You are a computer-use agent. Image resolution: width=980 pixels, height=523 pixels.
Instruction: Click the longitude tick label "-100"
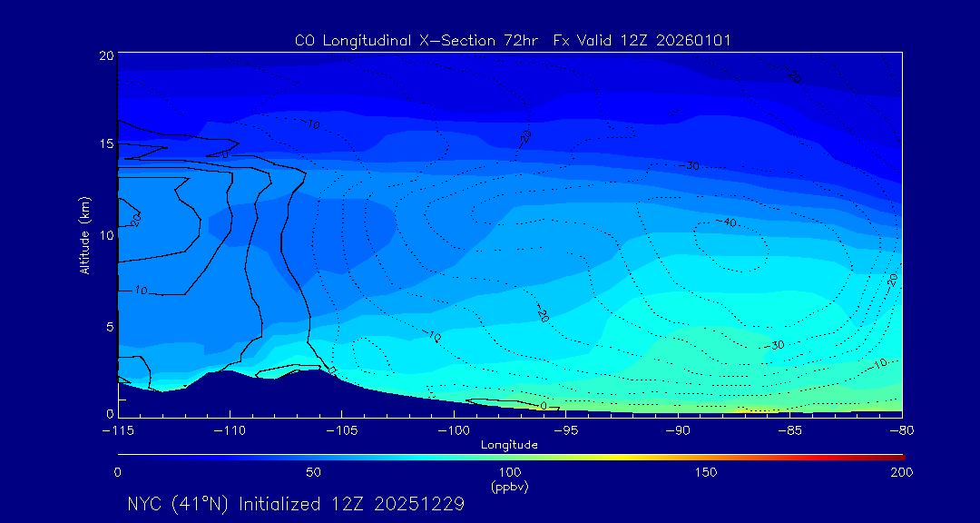453,431
